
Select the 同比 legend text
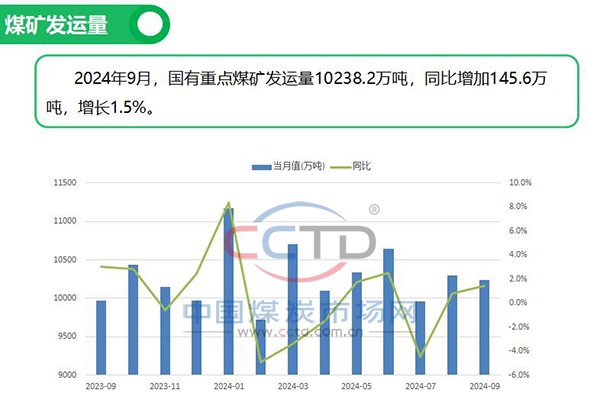pos(361,166)
